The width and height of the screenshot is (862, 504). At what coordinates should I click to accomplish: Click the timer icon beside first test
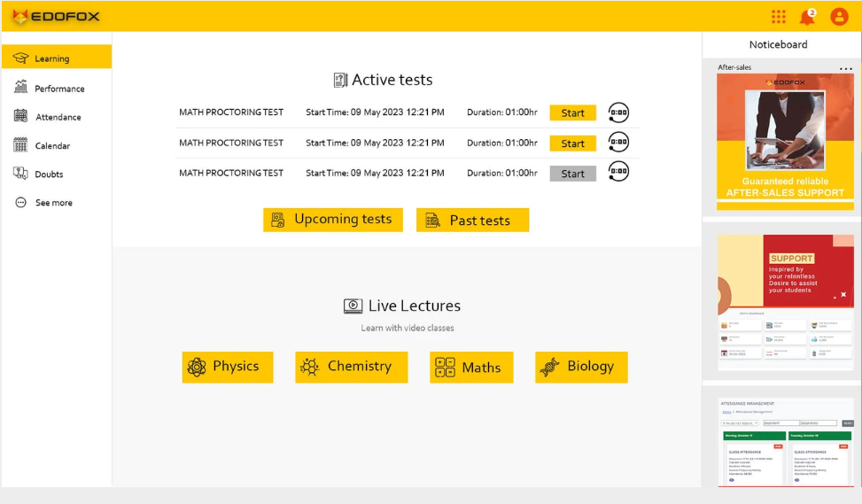tap(618, 112)
